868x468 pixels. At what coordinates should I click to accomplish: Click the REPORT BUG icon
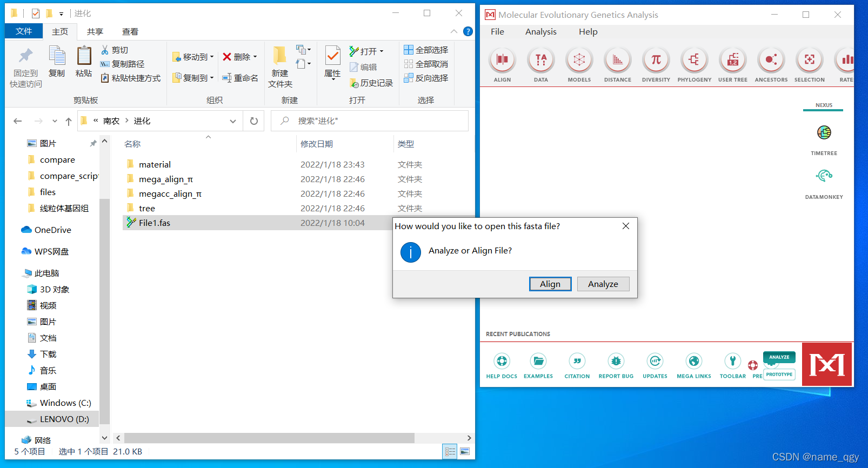[x=616, y=361]
